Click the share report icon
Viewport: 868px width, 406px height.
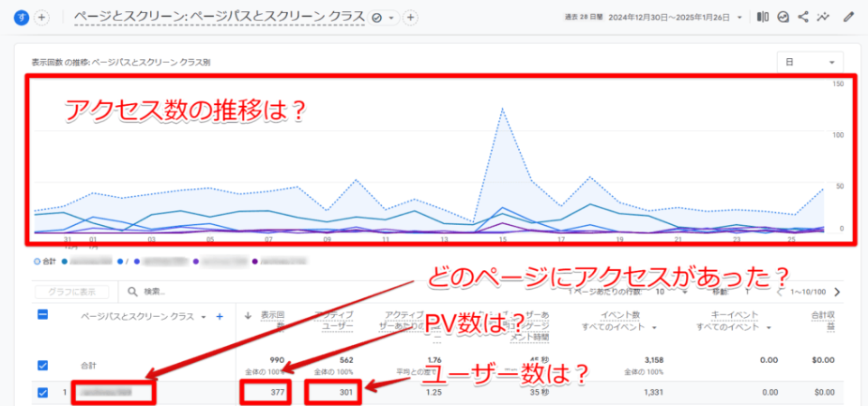click(x=803, y=17)
